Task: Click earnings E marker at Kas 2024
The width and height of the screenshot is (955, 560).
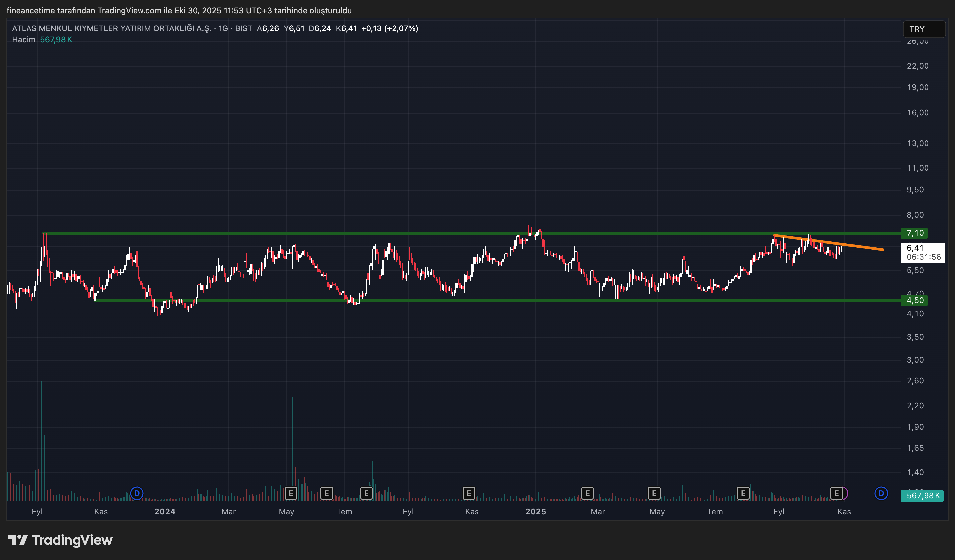Action: point(469,493)
